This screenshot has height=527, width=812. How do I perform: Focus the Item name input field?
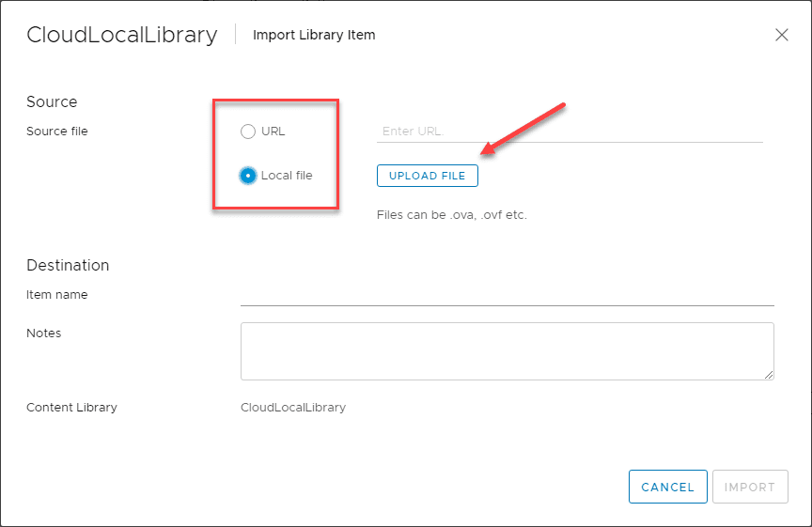tap(507, 295)
